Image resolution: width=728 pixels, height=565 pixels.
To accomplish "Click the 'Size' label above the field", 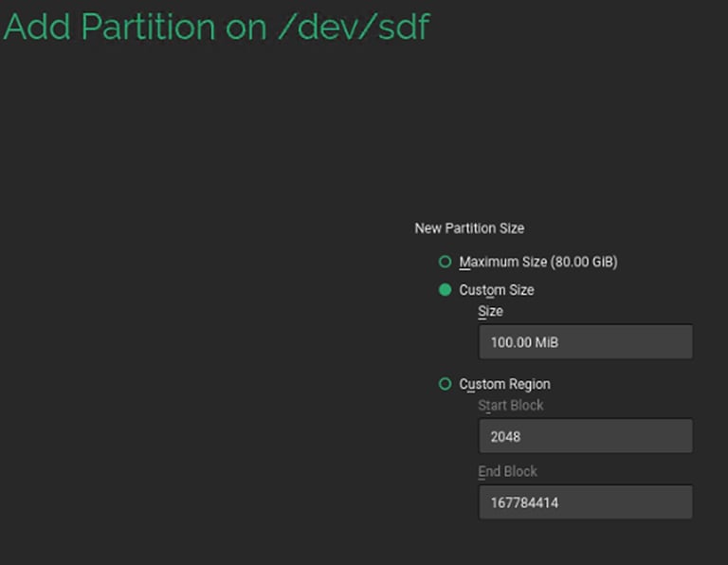I will click(x=490, y=311).
